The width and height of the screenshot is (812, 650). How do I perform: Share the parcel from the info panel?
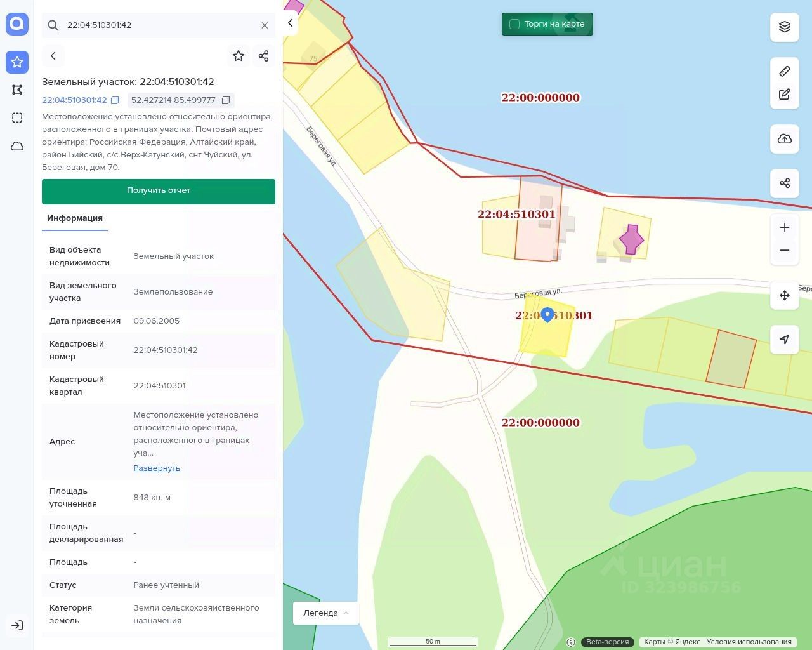(264, 56)
